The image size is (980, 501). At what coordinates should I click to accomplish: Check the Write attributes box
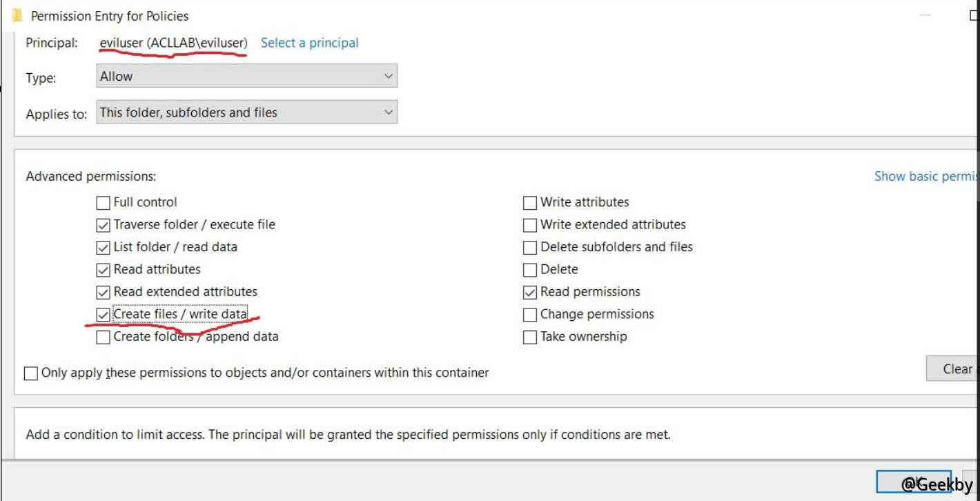point(530,203)
